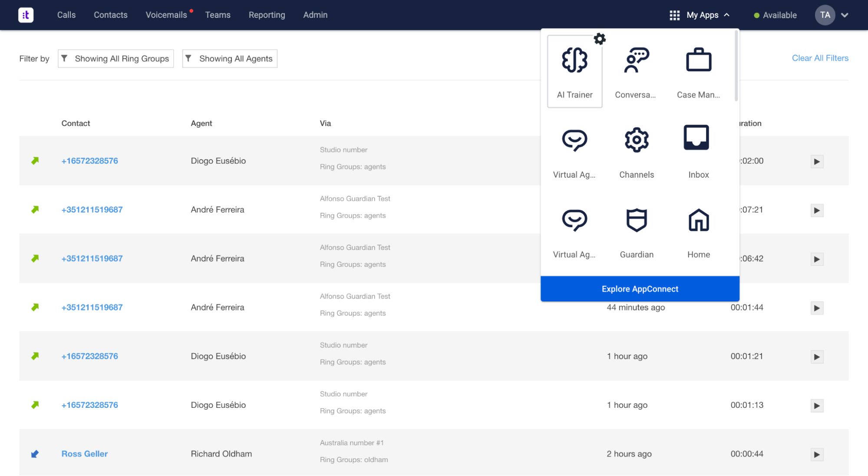The image size is (868, 476).
Task: Click the My Apps grid icon
Action: point(674,15)
